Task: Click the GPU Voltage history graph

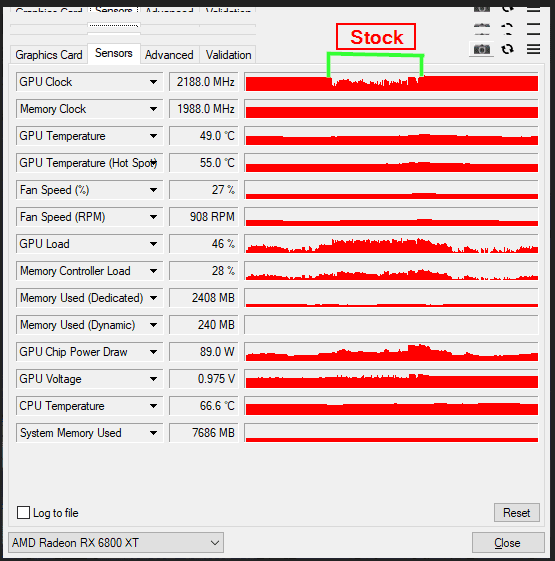Action: pos(391,379)
